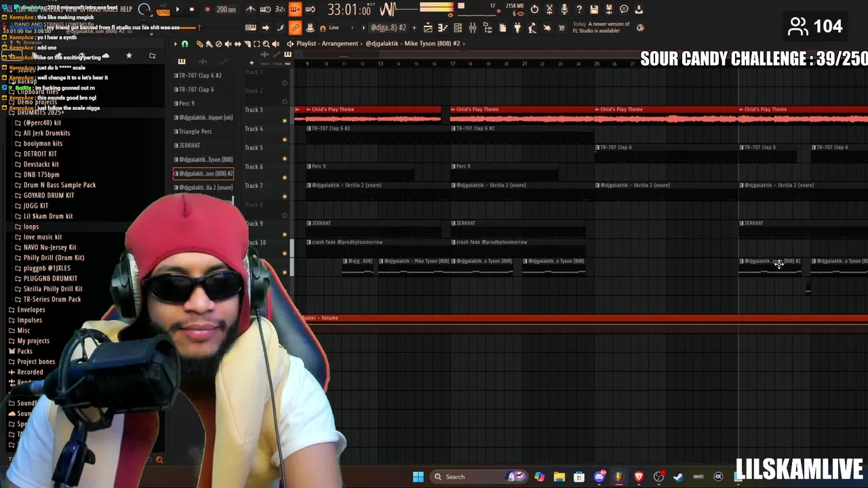868x488 pixels.
Task: Start playback with the play button
Action: click(178, 9)
